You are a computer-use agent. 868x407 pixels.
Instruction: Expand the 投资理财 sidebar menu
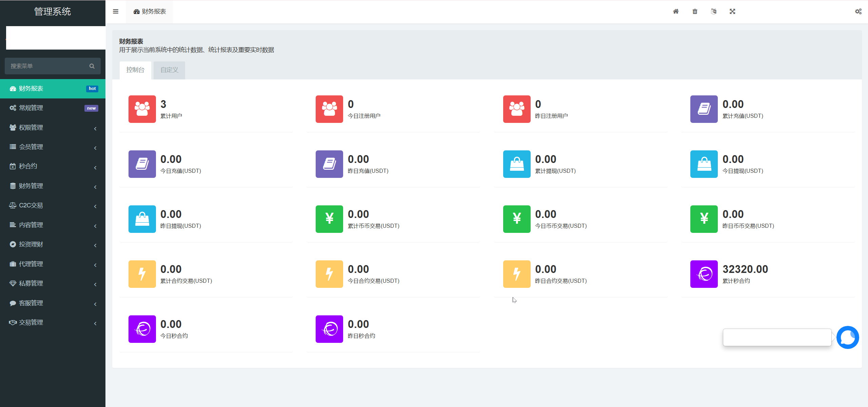click(53, 244)
